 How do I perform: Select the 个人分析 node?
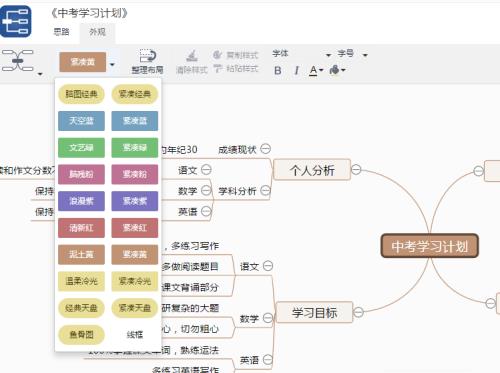pos(312,170)
